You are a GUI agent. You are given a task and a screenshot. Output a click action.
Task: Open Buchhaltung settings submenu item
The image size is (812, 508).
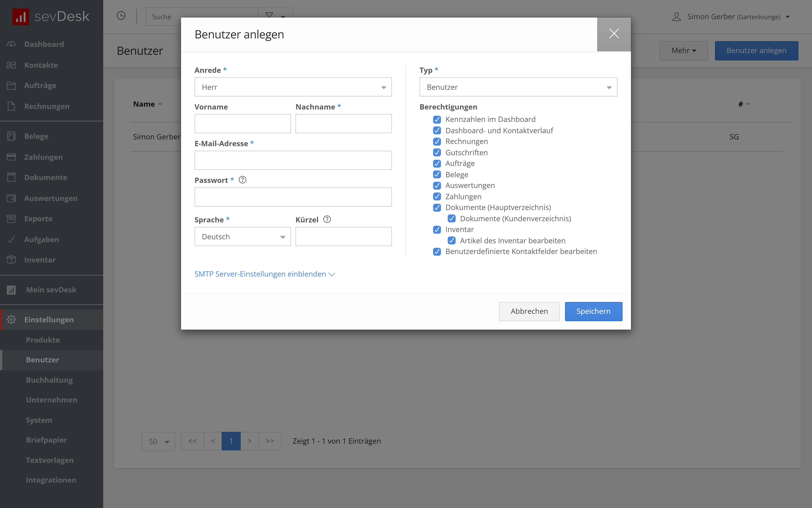click(x=49, y=380)
